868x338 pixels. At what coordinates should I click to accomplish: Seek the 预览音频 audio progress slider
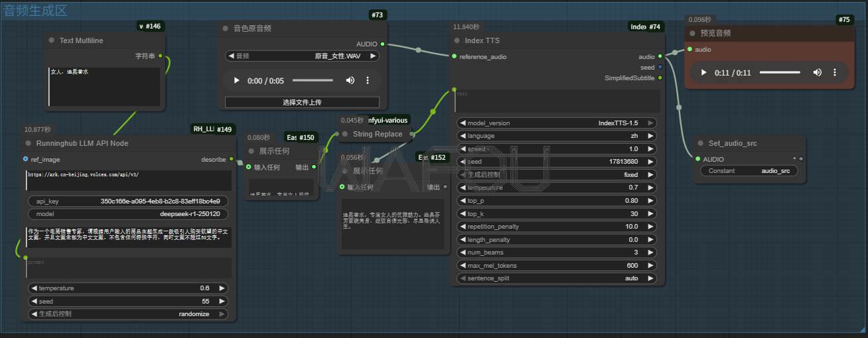(780, 73)
